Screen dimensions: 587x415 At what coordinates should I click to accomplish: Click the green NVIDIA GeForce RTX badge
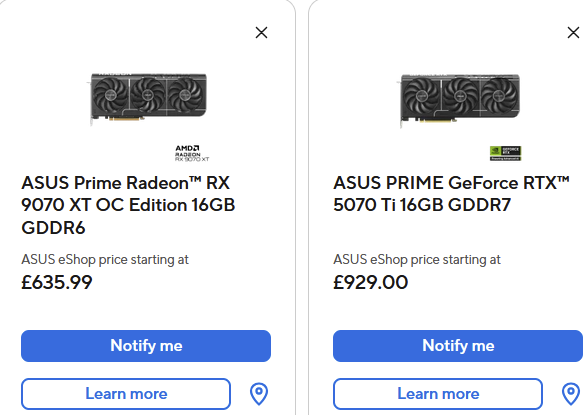(505, 153)
